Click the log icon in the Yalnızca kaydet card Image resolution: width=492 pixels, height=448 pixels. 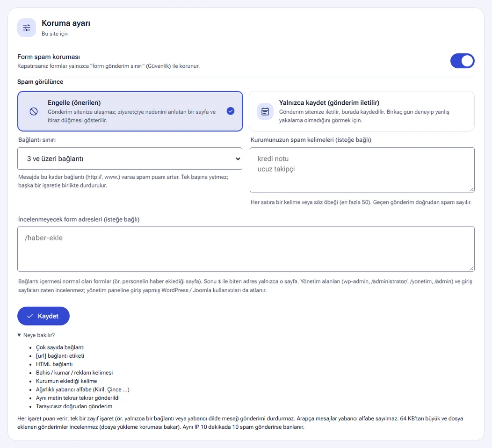click(x=265, y=111)
